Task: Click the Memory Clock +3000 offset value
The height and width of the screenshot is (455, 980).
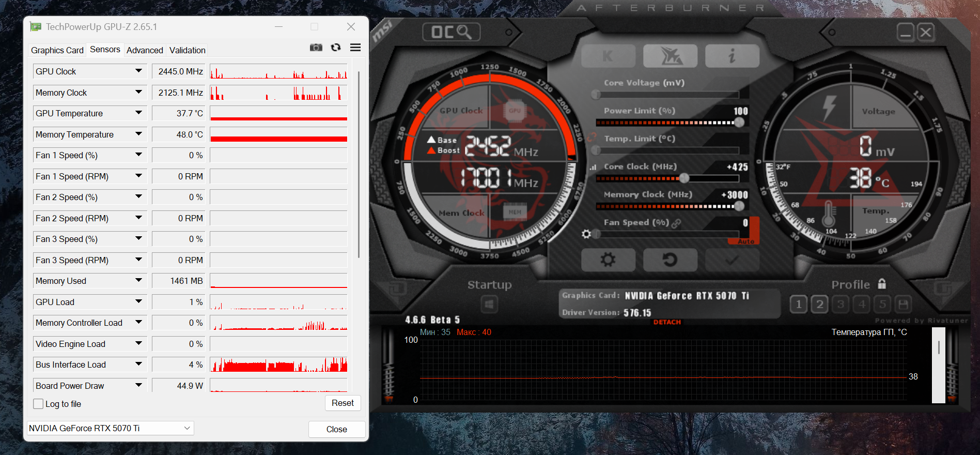Action: pyautogui.click(x=735, y=195)
